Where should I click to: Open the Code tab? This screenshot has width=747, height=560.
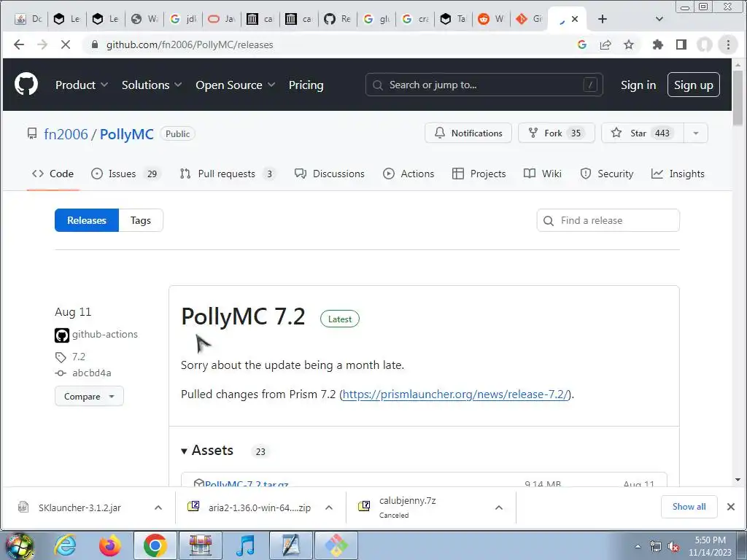(x=53, y=174)
